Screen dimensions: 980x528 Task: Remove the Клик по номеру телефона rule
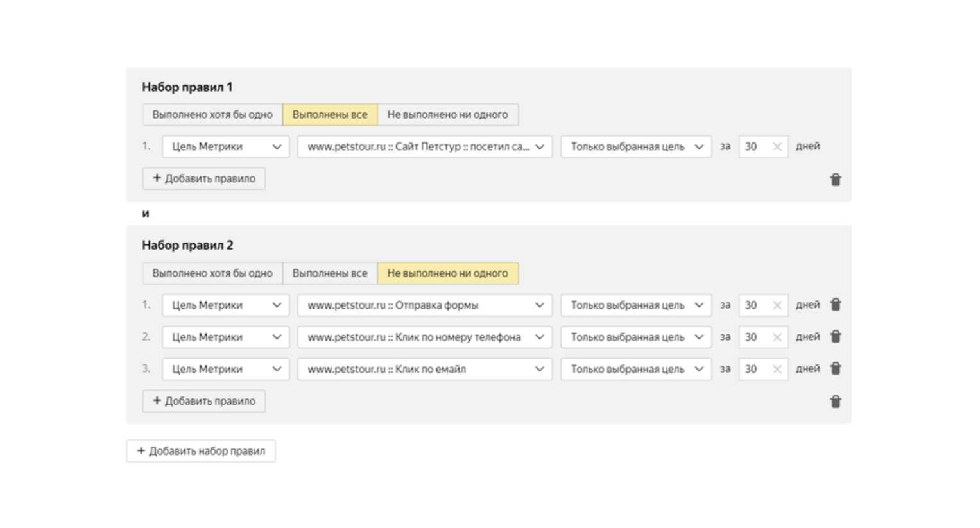pyautogui.click(x=835, y=337)
